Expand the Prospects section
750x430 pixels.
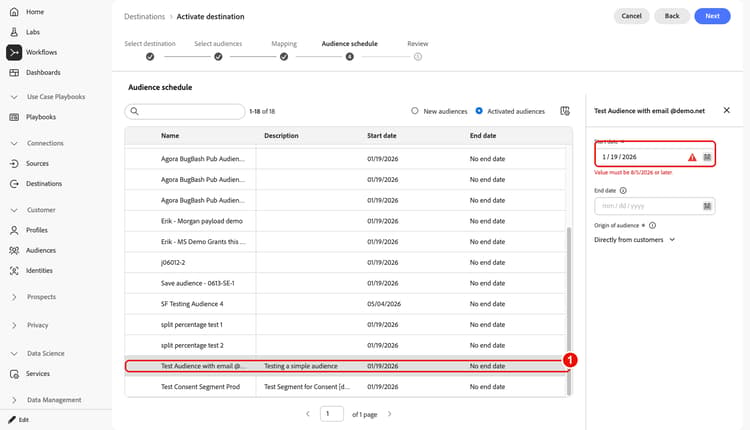pos(14,297)
